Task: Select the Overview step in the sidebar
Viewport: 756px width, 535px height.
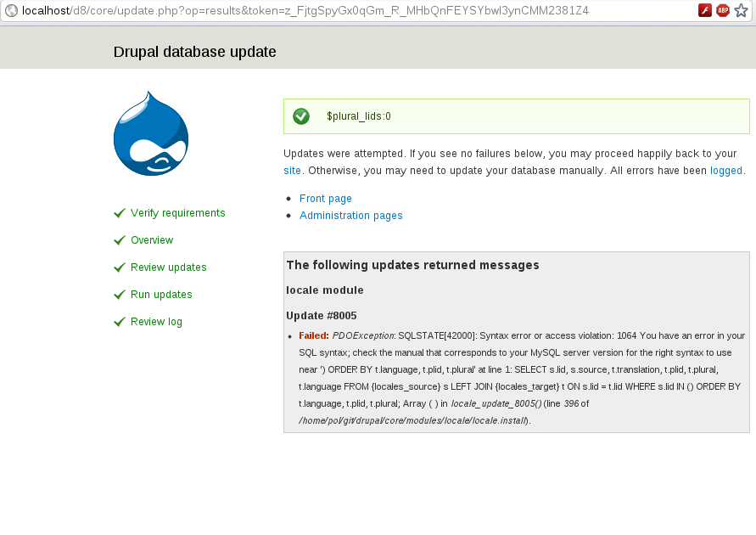Action: click(x=152, y=239)
